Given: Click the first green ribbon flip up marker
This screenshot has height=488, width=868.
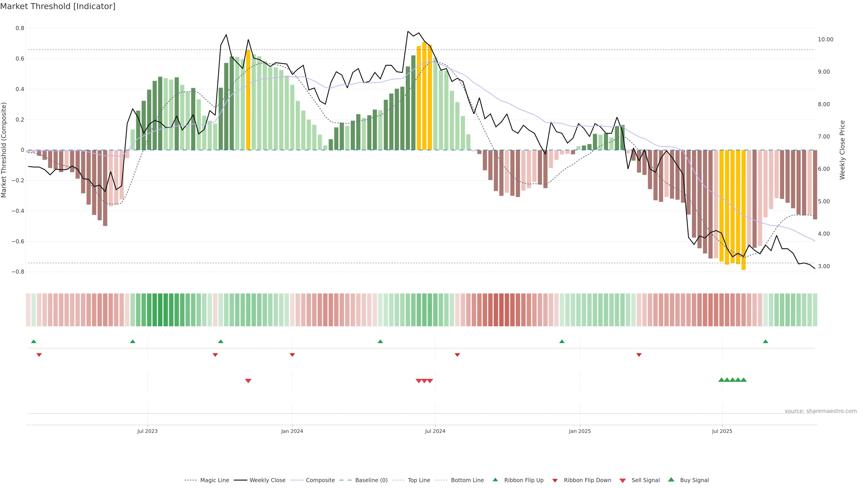Looking at the screenshot, I should point(34,342).
